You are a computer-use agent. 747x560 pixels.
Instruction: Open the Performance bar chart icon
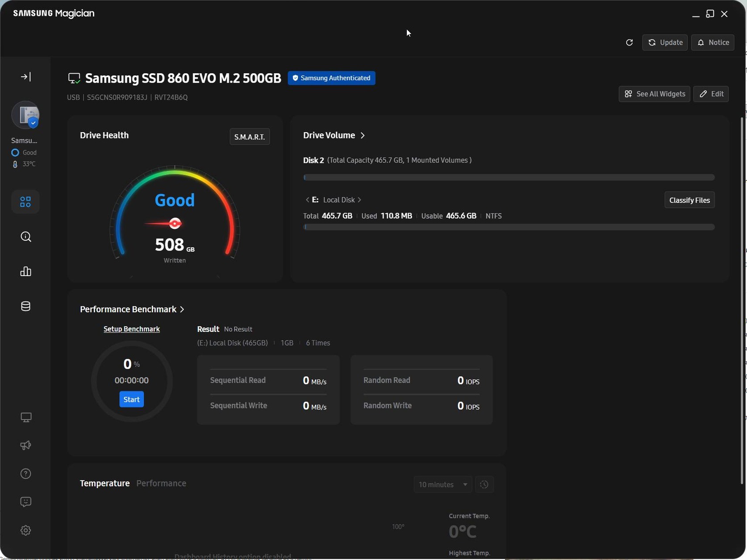[26, 272]
